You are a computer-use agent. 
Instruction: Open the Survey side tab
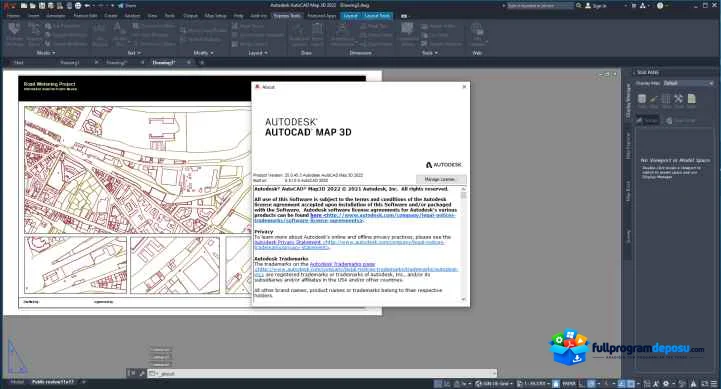(628, 237)
